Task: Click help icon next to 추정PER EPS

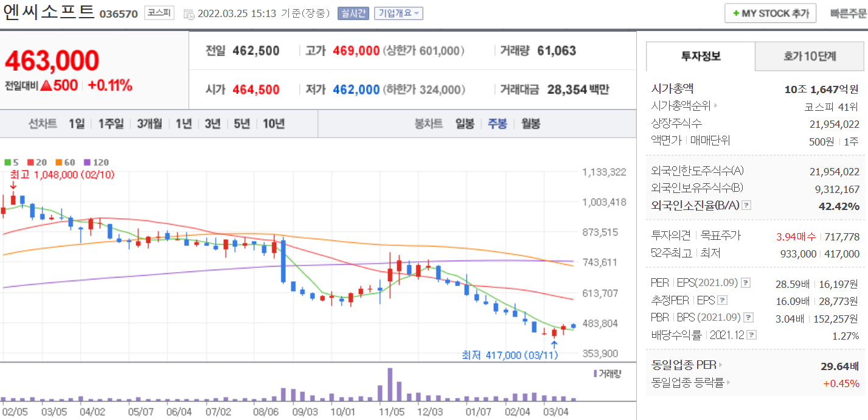Action: [722, 300]
